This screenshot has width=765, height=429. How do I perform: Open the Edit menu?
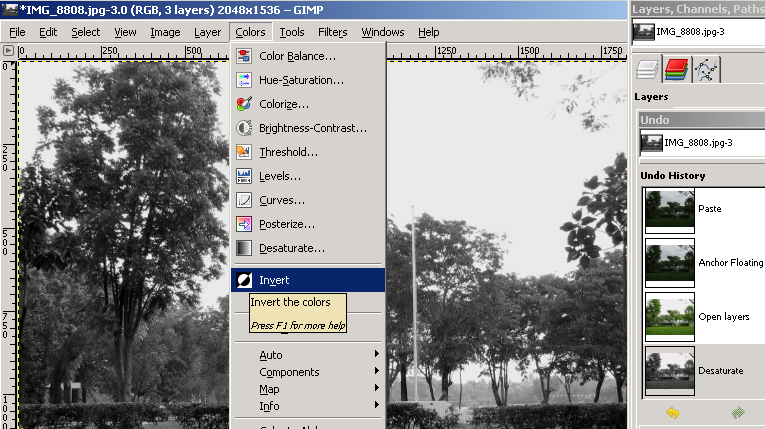[x=48, y=32]
